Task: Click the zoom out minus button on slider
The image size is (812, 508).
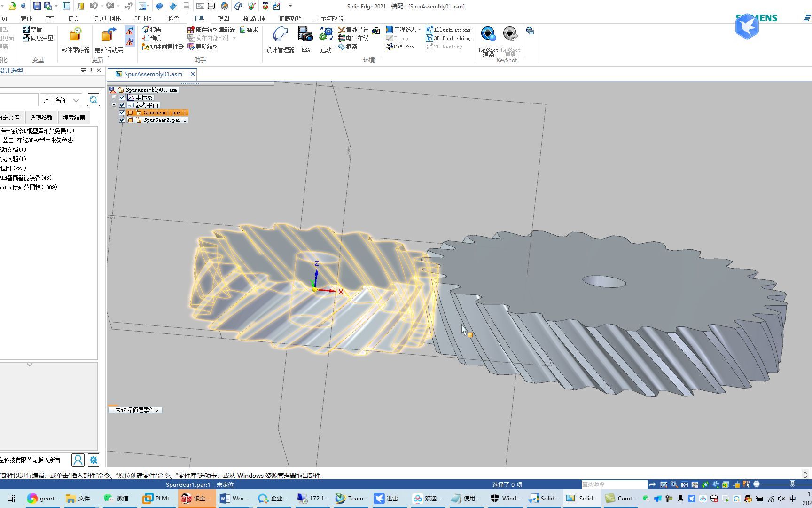Action: 756,484
